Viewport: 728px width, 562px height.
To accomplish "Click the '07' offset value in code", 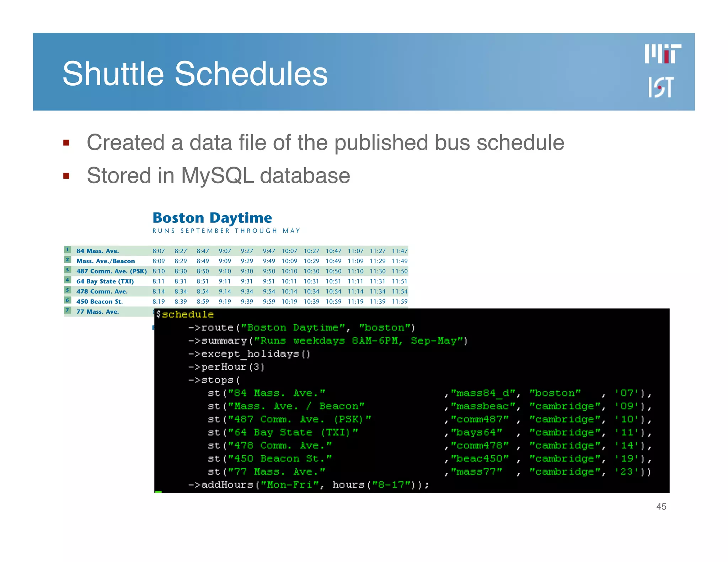I will [627, 393].
